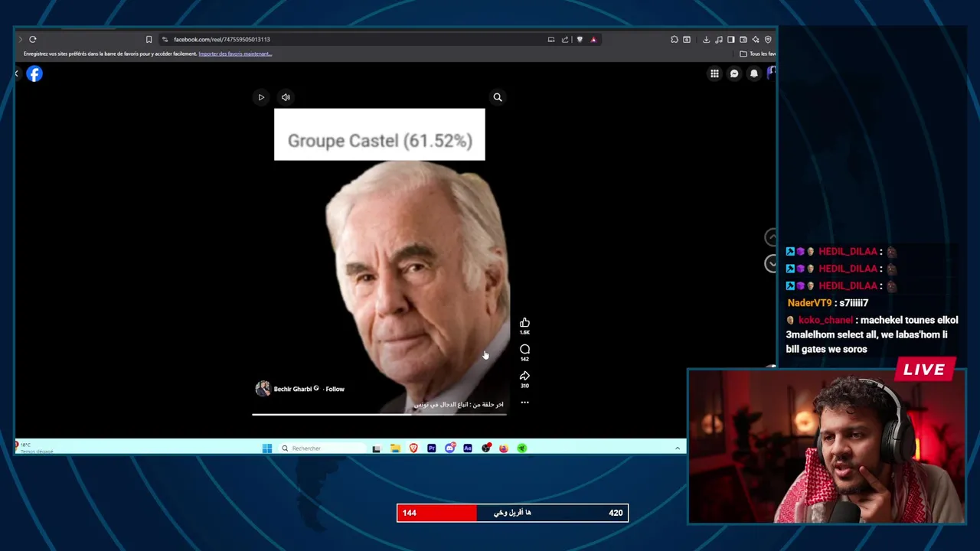Viewport: 980px width, 551px height.
Task: Open the cast/screen icon in address bar
Action: (x=551, y=39)
